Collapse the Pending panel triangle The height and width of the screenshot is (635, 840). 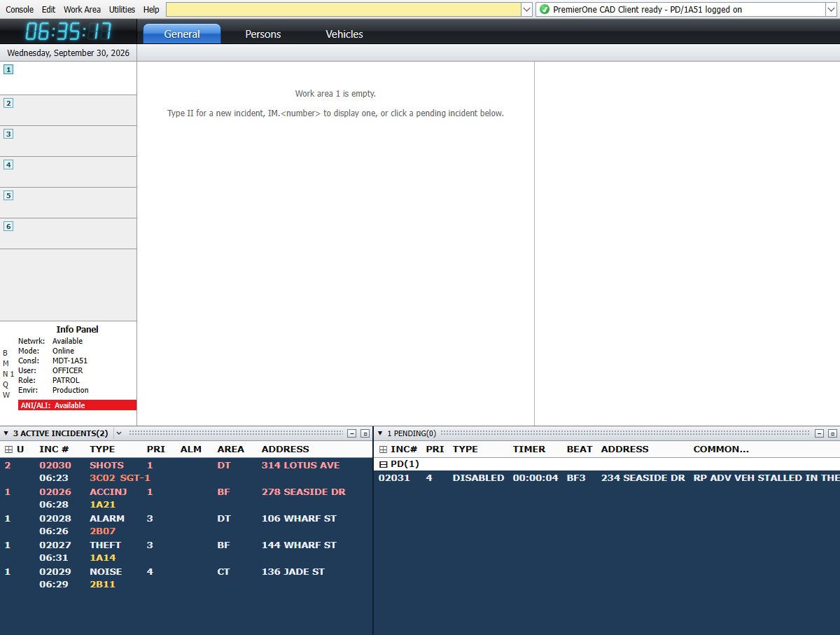[x=379, y=433]
